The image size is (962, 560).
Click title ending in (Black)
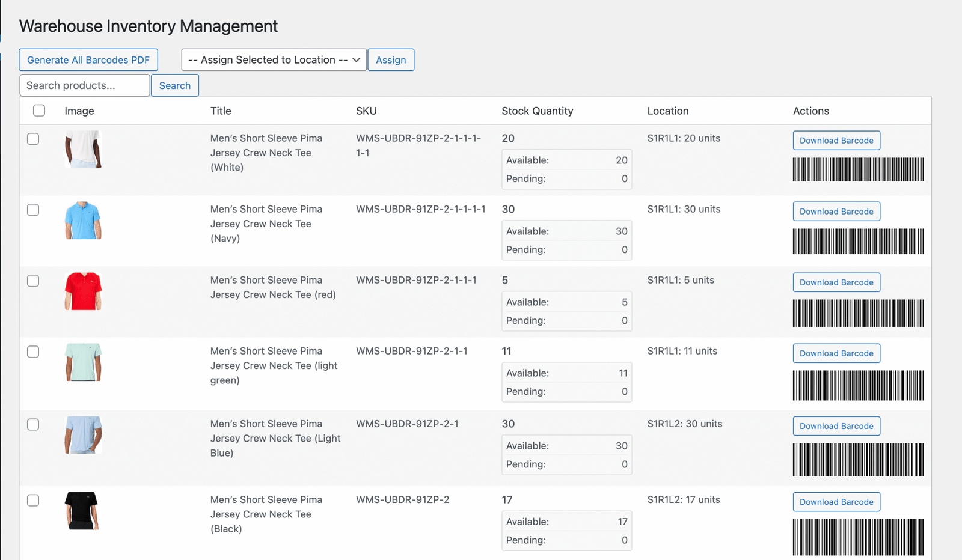266,514
